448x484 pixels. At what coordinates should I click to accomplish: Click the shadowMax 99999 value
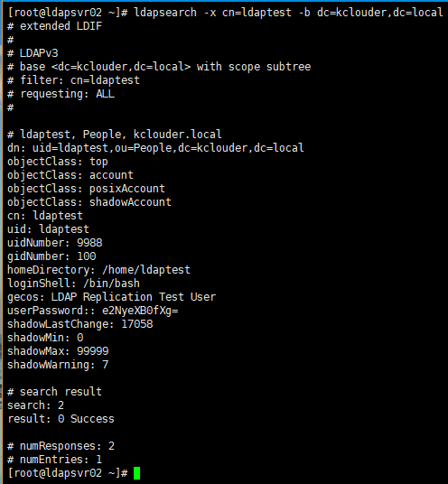tap(93, 351)
